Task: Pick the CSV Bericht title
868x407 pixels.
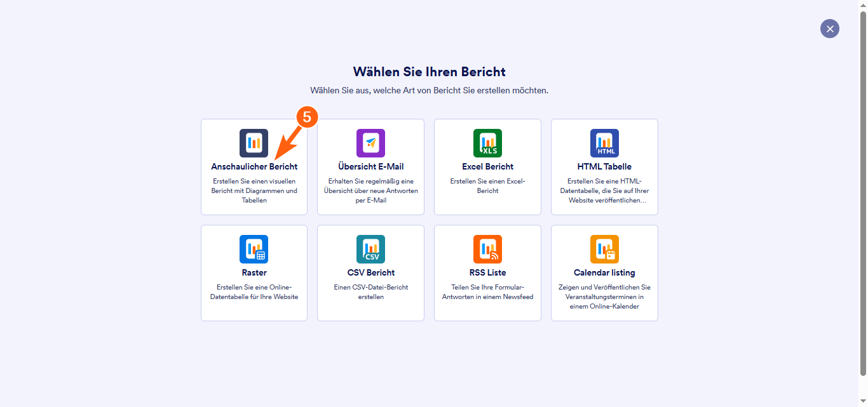Action: [x=370, y=273]
